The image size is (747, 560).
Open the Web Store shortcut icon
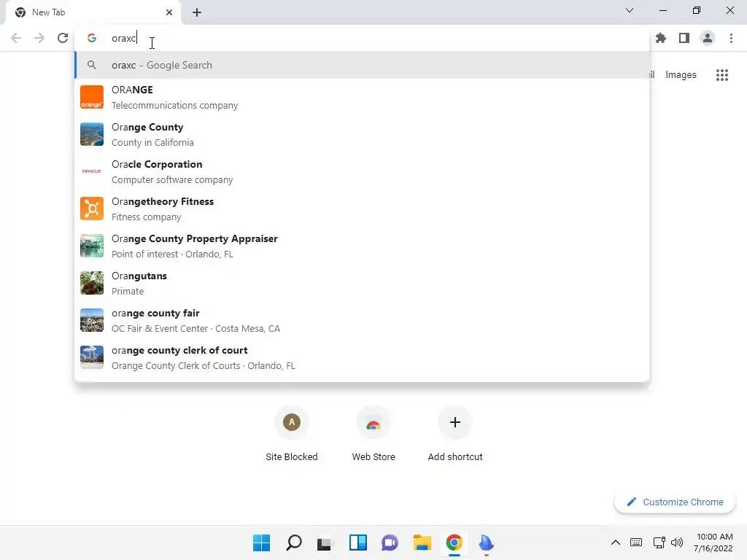[373, 422]
